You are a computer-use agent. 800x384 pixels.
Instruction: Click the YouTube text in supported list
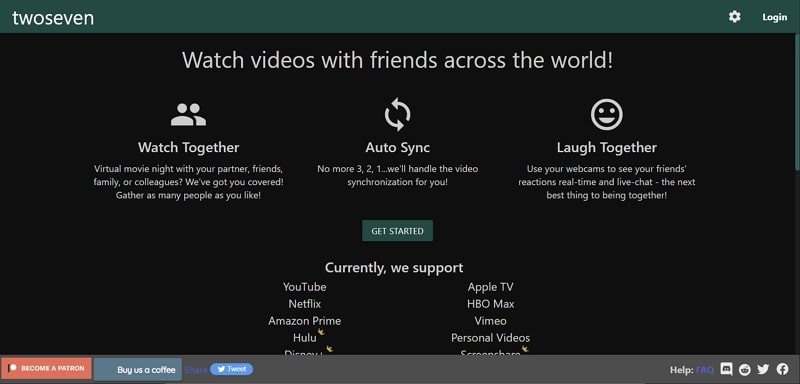pyautogui.click(x=305, y=287)
